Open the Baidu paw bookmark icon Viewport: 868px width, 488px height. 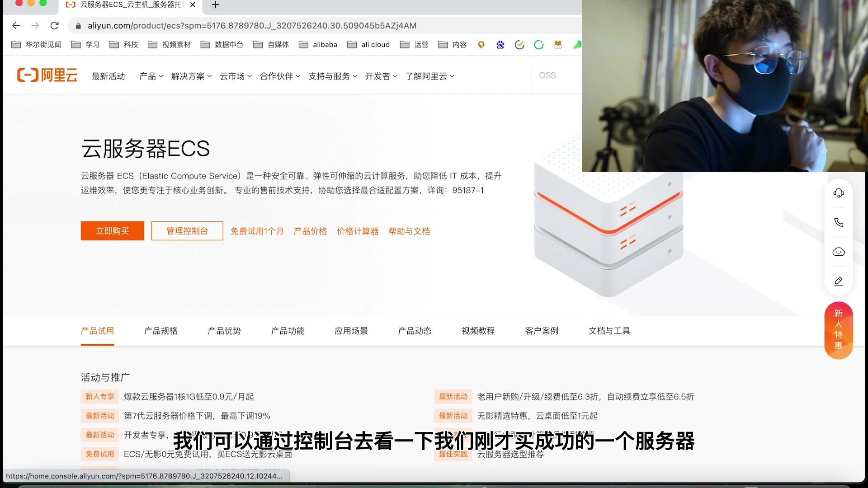(500, 45)
